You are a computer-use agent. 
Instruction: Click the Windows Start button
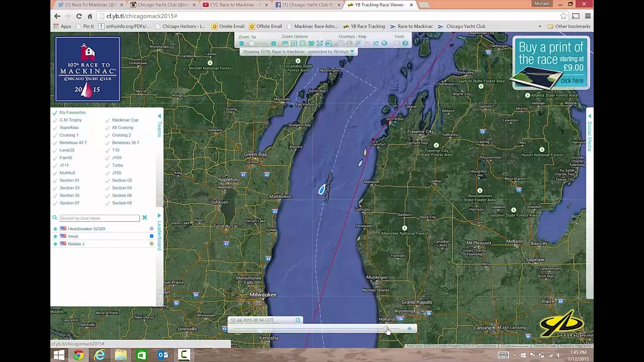point(59,355)
